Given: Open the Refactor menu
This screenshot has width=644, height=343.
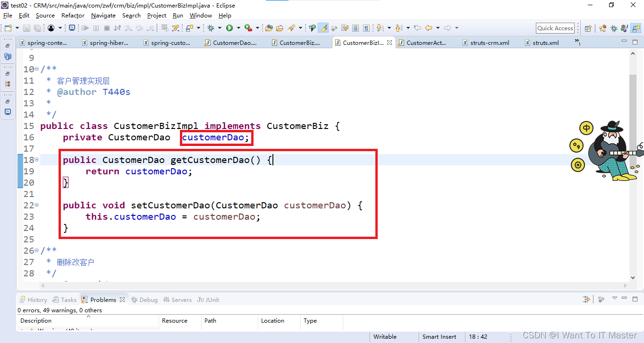Looking at the screenshot, I should 73,16.
